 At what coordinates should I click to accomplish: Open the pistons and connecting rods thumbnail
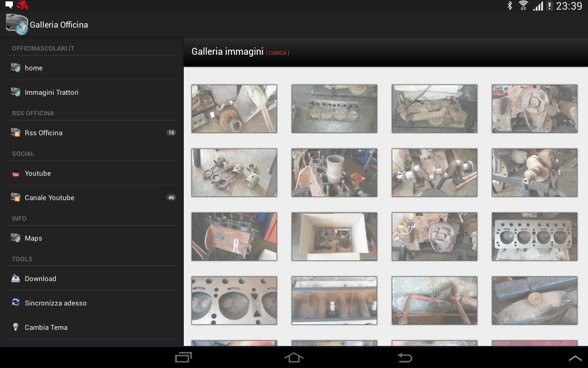(x=234, y=172)
